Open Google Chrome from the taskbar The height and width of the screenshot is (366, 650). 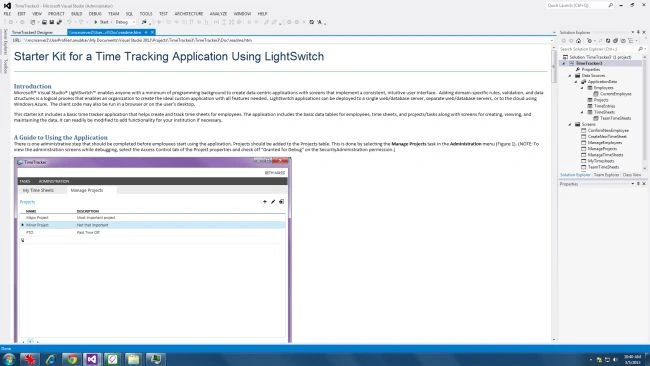[72, 359]
